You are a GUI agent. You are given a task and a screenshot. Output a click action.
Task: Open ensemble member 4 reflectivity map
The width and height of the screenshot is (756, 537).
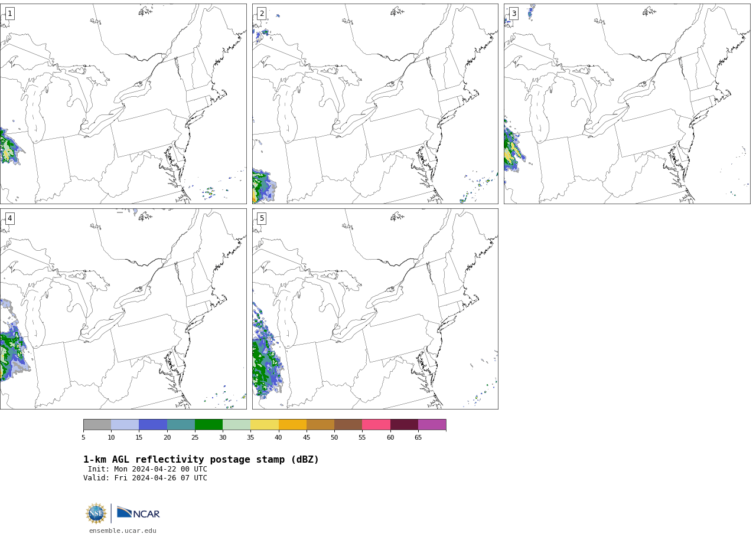(123, 309)
